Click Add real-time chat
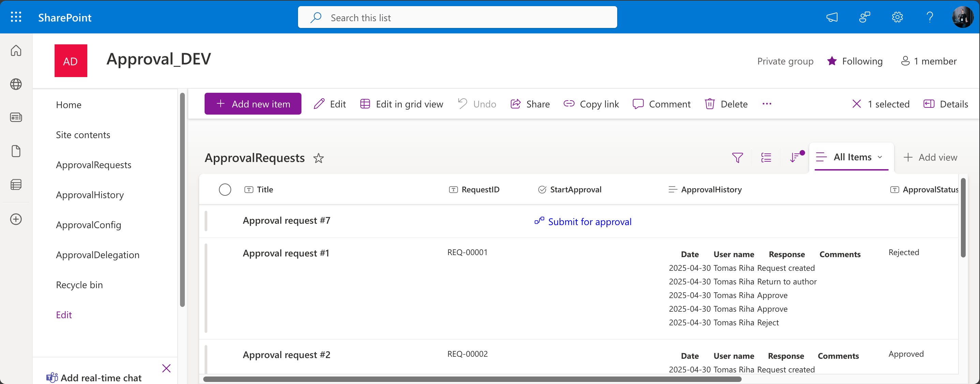This screenshot has width=980, height=384. tap(101, 378)
